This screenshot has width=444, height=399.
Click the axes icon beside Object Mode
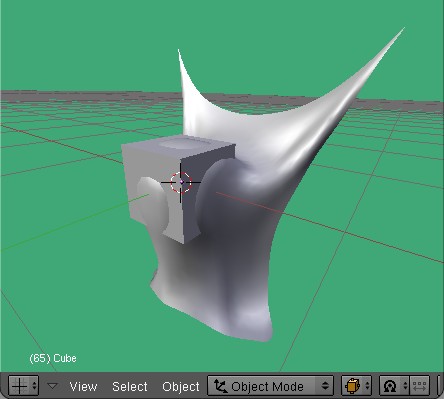tap(220, 386)
